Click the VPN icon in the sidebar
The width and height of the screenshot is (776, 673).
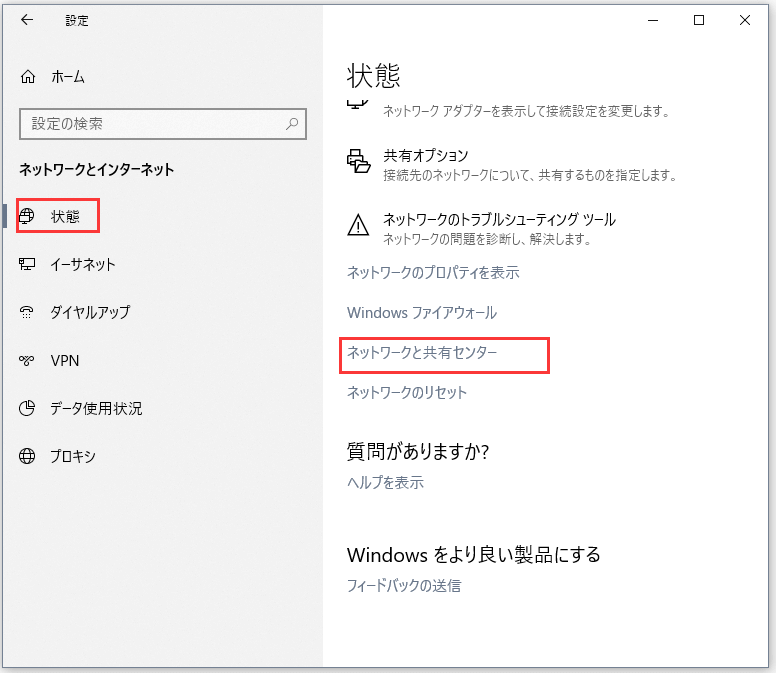point(27,360)
